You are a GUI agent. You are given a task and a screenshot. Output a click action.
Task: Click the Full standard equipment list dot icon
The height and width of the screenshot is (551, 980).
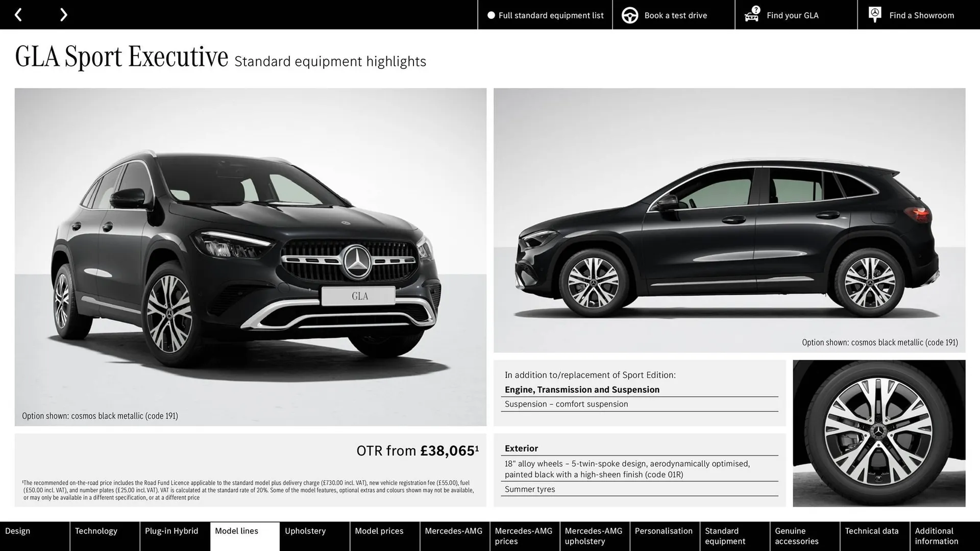click(491, 15)
